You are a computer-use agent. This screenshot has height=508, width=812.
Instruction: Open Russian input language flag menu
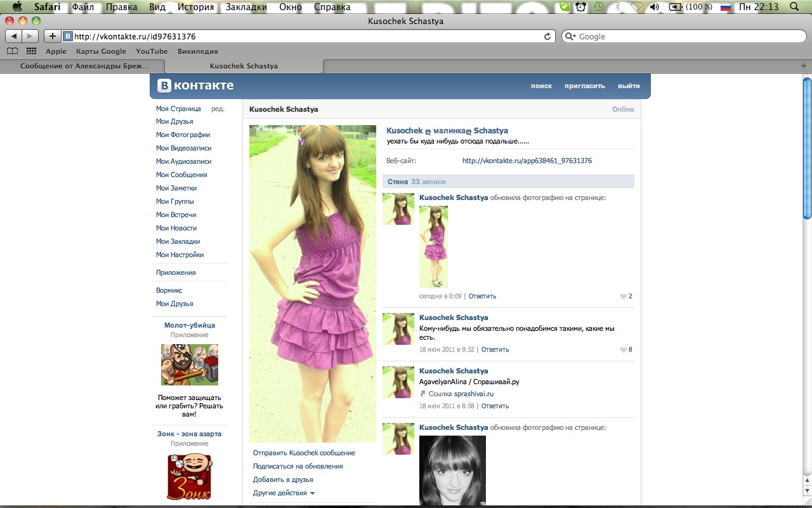[726, 7]
